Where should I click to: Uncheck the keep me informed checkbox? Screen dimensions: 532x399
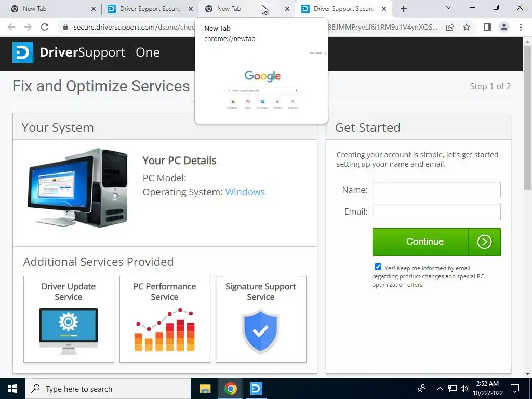pyautogui.click(x=378, y=267)
